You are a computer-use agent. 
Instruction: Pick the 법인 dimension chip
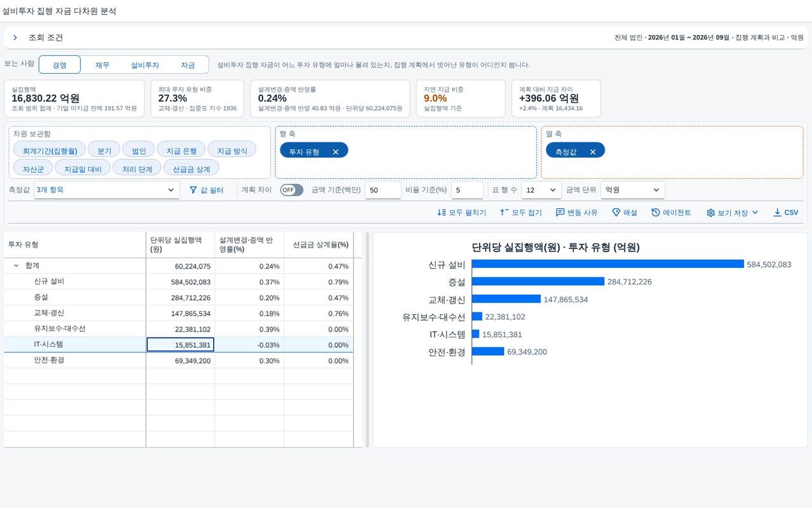pyautogui.click(x=138, y=150)
